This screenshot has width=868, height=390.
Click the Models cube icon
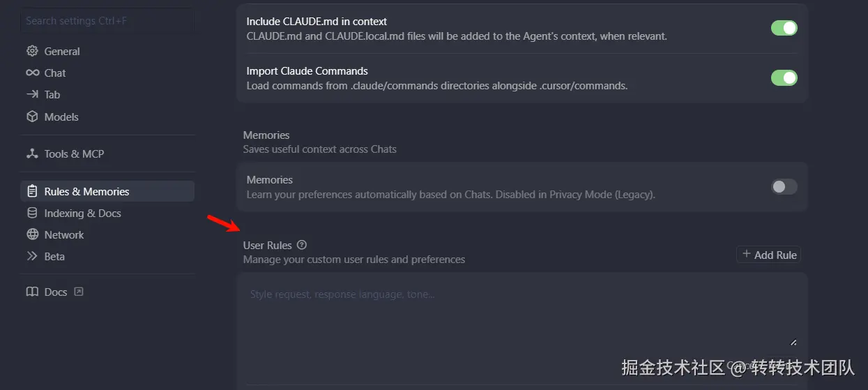(x=32, y=117)
